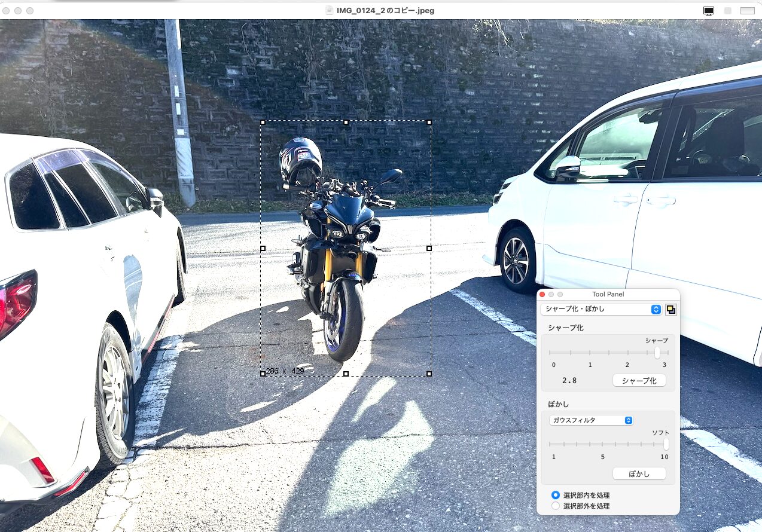The width and height of the screenshot is (762, 532).
Task: Click the JPEG file icon beside the window title
Action: click(x=329, y=11)
